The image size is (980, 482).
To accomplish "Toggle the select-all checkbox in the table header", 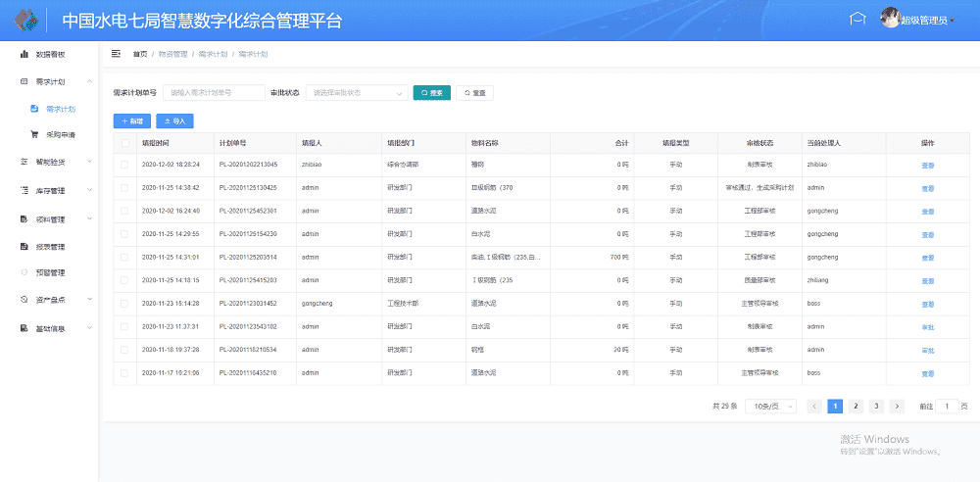I will pos(124,143).
